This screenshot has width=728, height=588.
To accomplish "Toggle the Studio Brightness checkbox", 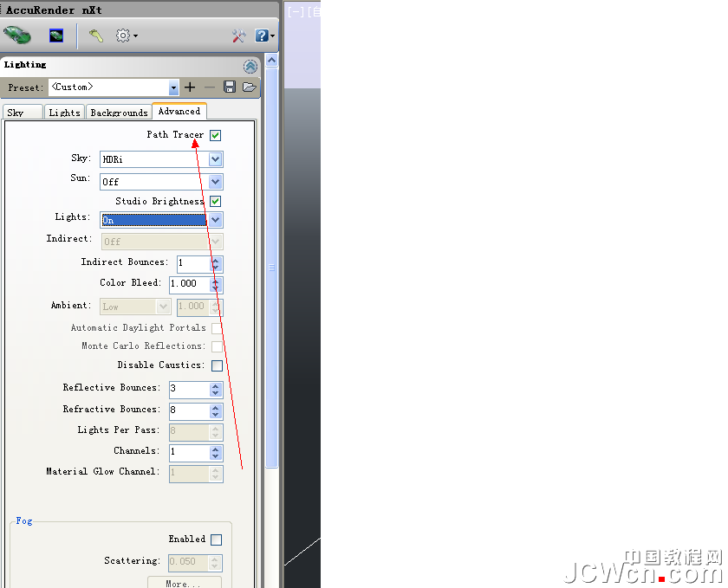I will pos(216,201).
